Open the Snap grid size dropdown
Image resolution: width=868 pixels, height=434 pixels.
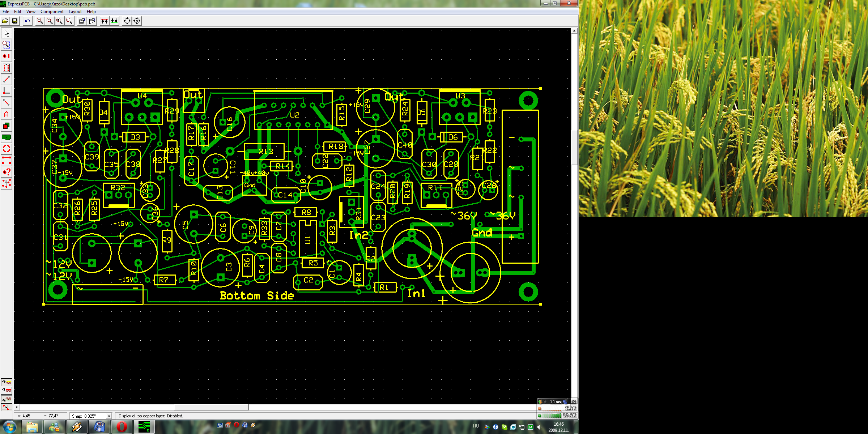point(109,416)
